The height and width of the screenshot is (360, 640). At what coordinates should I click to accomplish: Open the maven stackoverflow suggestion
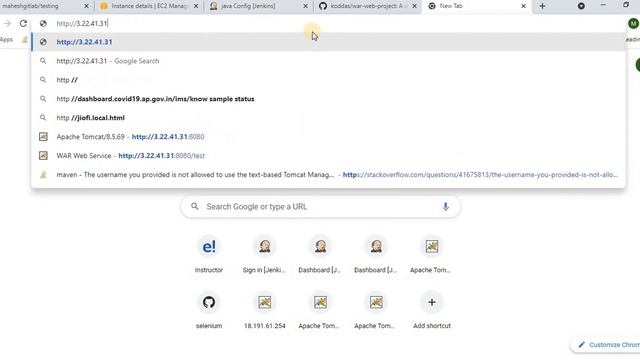(x=329, y=175)
